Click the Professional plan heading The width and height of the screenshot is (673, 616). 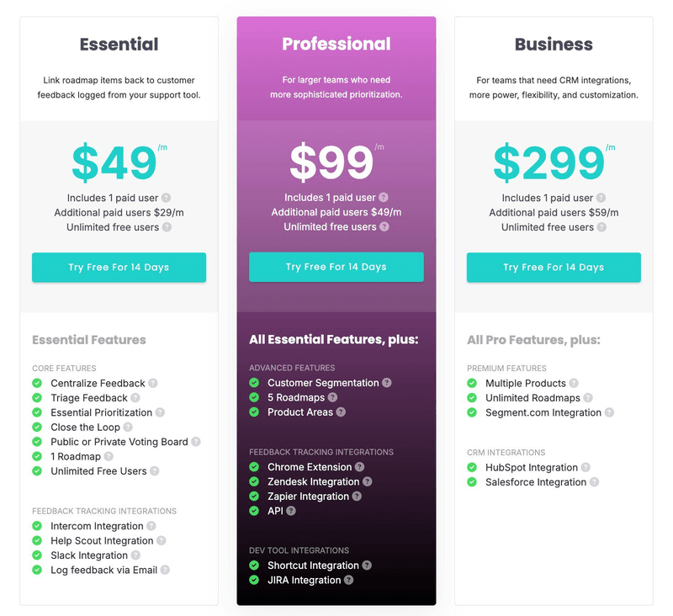(x=336, y=44)
